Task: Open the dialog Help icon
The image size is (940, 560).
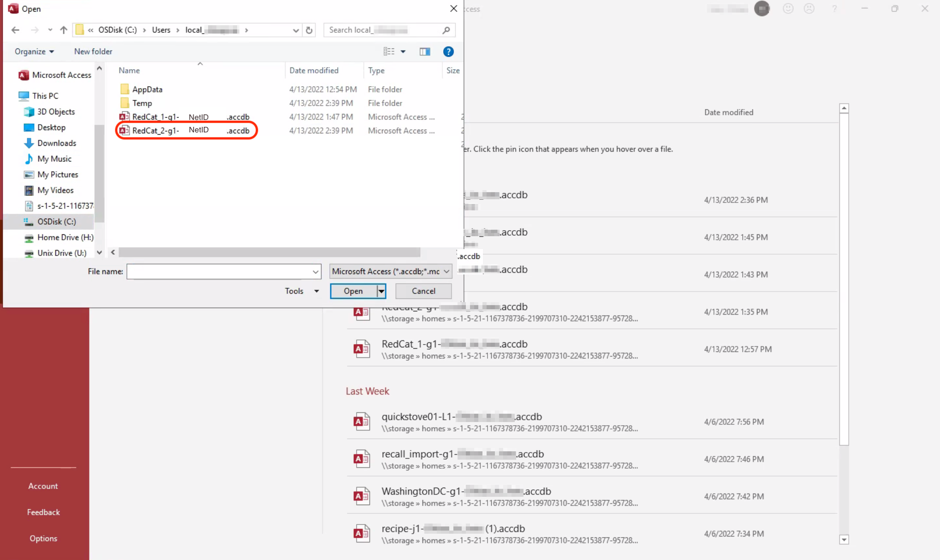Action: point(448,52)
